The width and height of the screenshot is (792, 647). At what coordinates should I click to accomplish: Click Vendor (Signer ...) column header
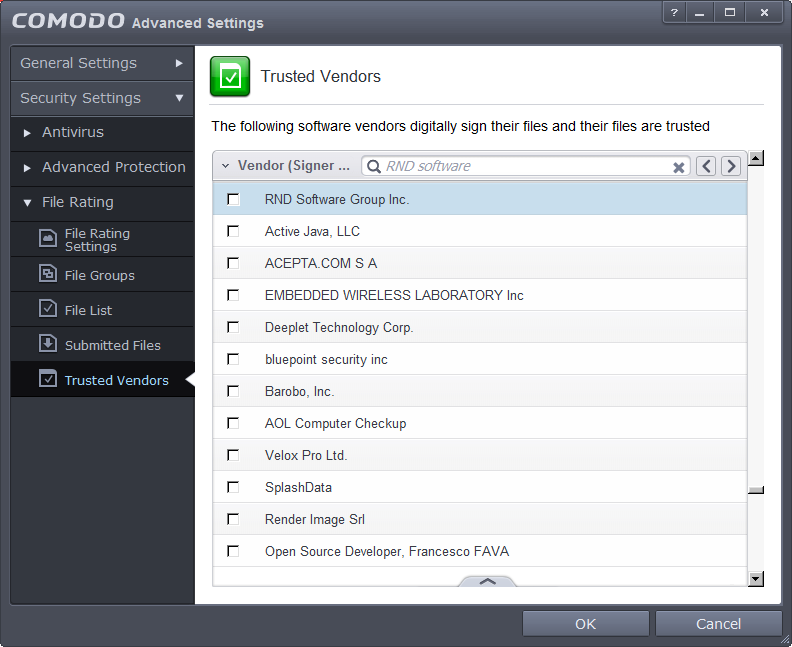(x=293, y=166)
